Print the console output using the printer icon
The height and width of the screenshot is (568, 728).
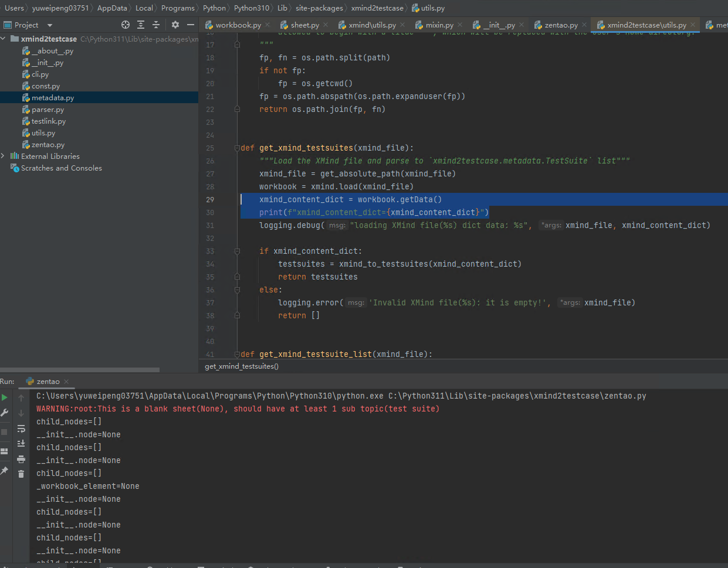[21, 459]
